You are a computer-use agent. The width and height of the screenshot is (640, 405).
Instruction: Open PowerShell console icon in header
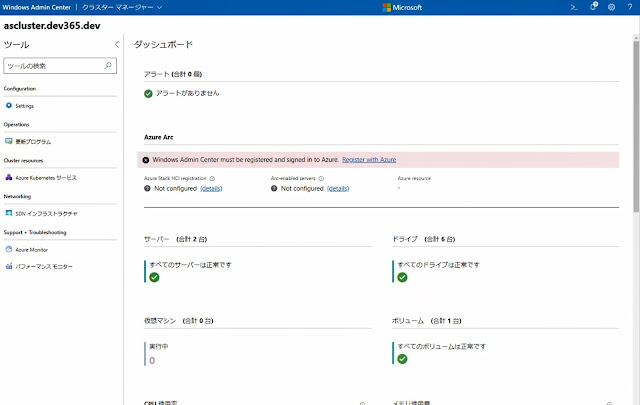(574, 7)
